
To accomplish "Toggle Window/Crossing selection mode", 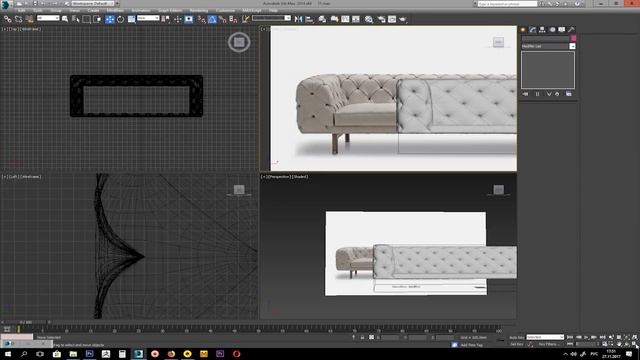I will [97, 19].
